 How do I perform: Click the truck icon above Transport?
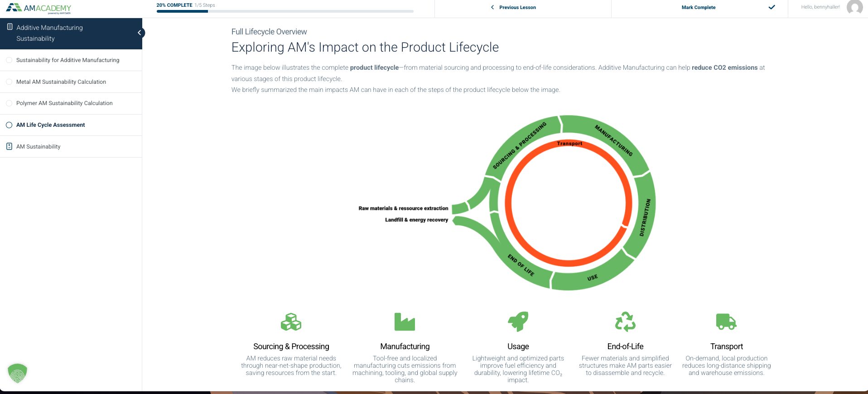tap(726, 322)
